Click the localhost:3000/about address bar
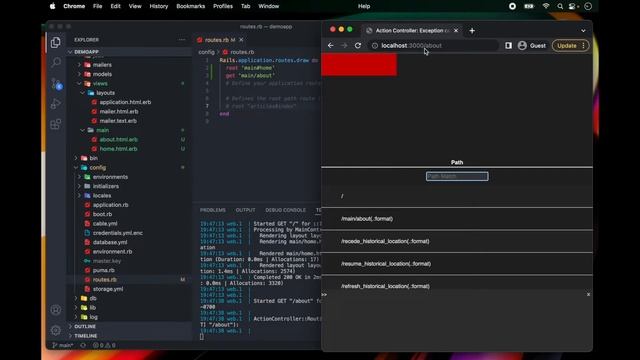 point(434,46)
